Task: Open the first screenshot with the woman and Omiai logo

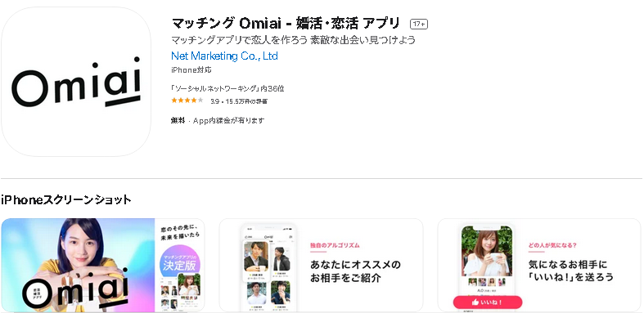Action: pyautogui.click(x=102, y=265)
